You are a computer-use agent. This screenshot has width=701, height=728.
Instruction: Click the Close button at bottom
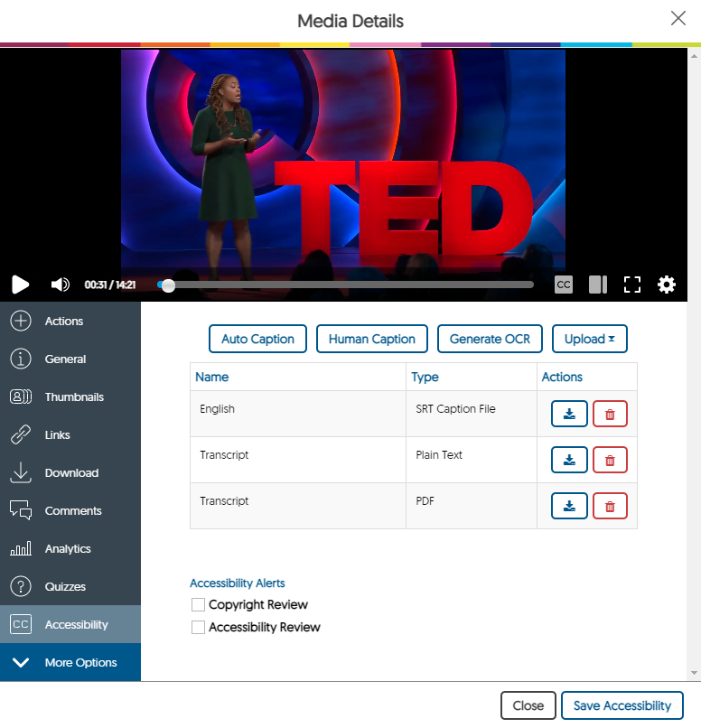528,705
